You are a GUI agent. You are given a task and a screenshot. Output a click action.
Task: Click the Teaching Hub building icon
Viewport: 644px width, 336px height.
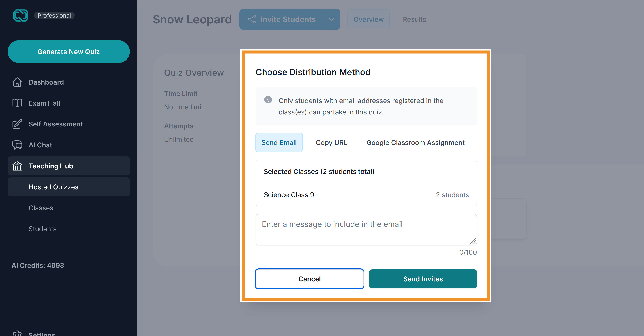17,166
